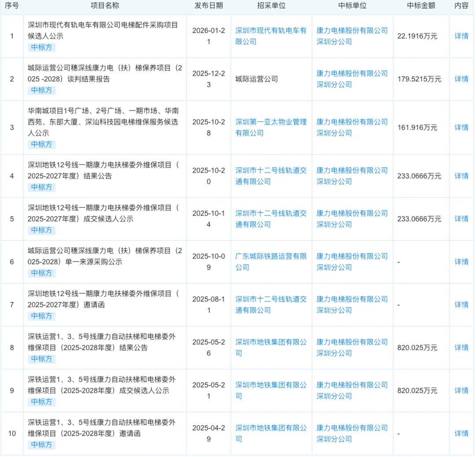Click 中标方 tag under 华南城项目 row
This screenshot has width=476, height=457.
pyautogui.click(x=41, y=144)
